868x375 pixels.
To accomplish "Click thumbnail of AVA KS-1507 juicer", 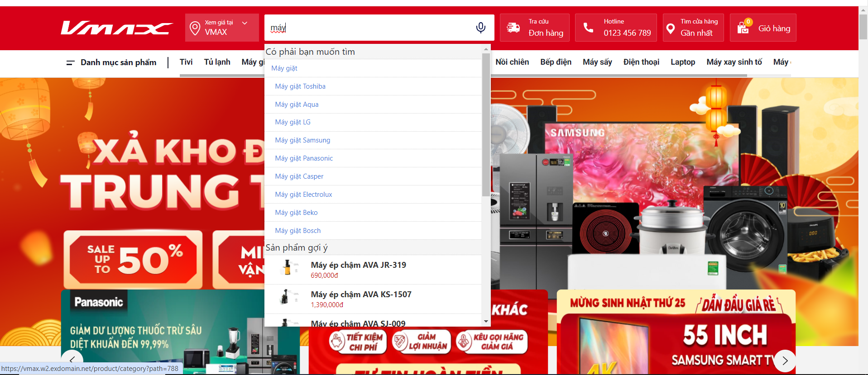I will pos(288,297).
